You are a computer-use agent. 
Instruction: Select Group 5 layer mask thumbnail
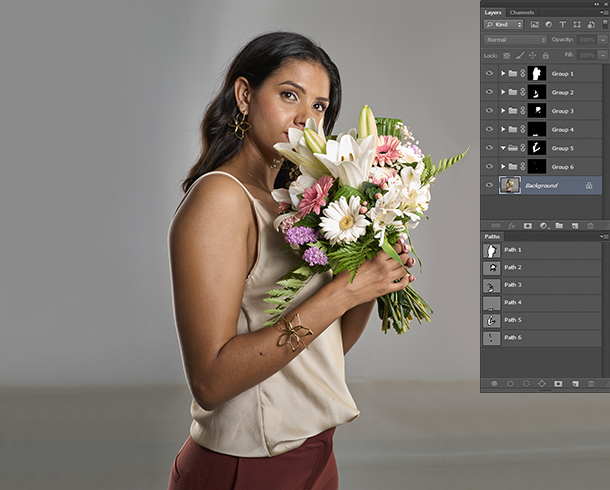537,148
